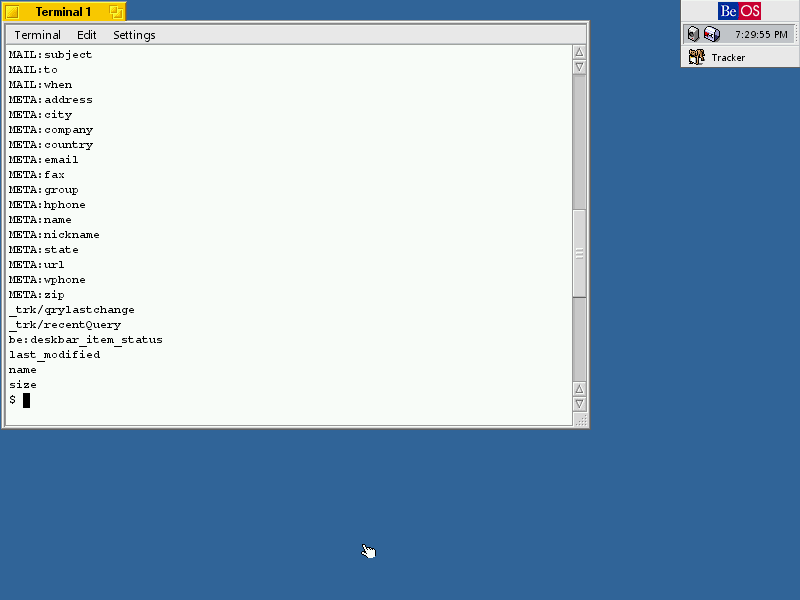Screen dimensions: 800x600
Task: Click the META:zip line
Action: coord(37,295)
